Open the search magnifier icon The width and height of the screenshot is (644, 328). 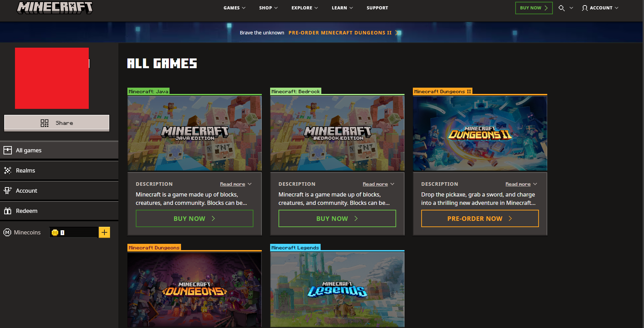[561, 8]
